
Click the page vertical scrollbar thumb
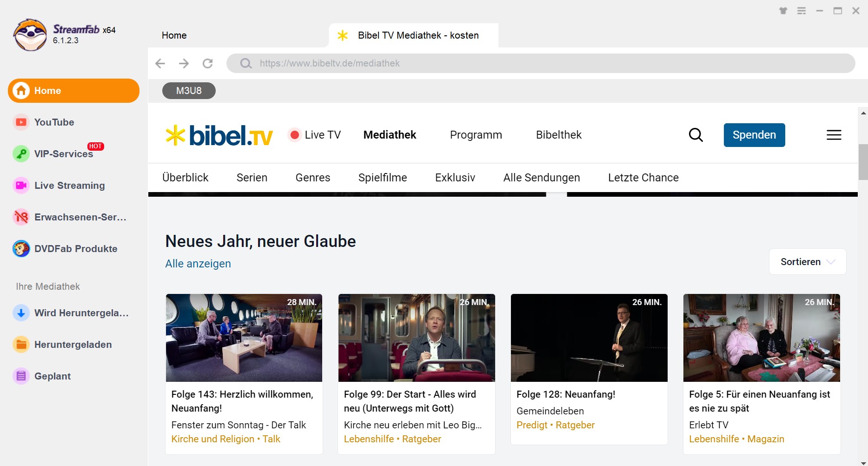(863, 162)
